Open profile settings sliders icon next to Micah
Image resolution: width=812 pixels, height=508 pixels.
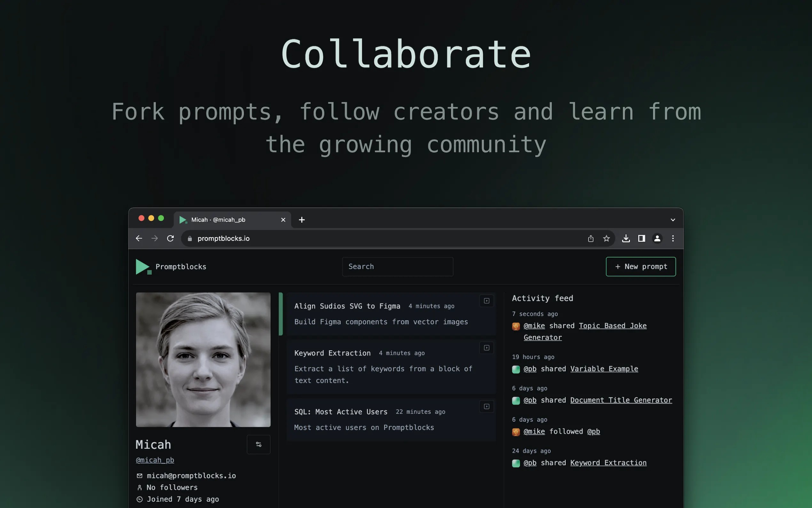(x=259, y=444)
